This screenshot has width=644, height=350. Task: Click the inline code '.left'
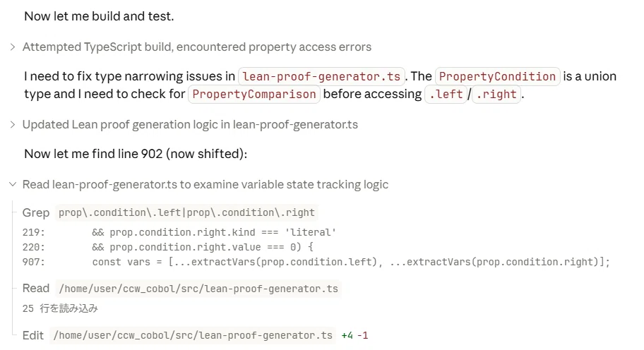[446, 94]
